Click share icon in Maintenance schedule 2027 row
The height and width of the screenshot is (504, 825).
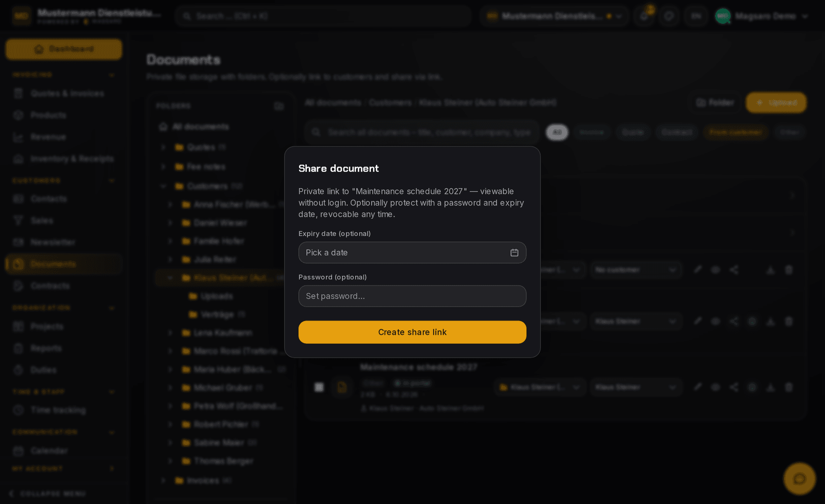coord(734,387)
